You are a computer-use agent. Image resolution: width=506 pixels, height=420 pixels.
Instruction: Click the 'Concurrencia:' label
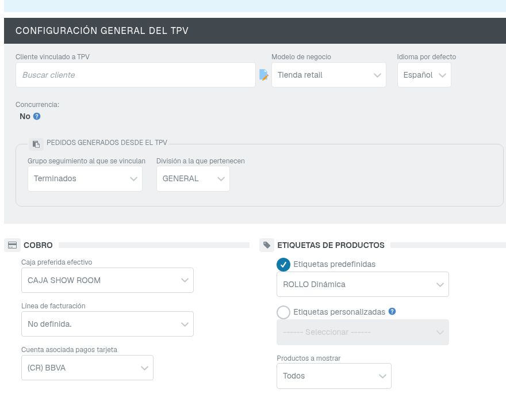[x=37, y=105]
